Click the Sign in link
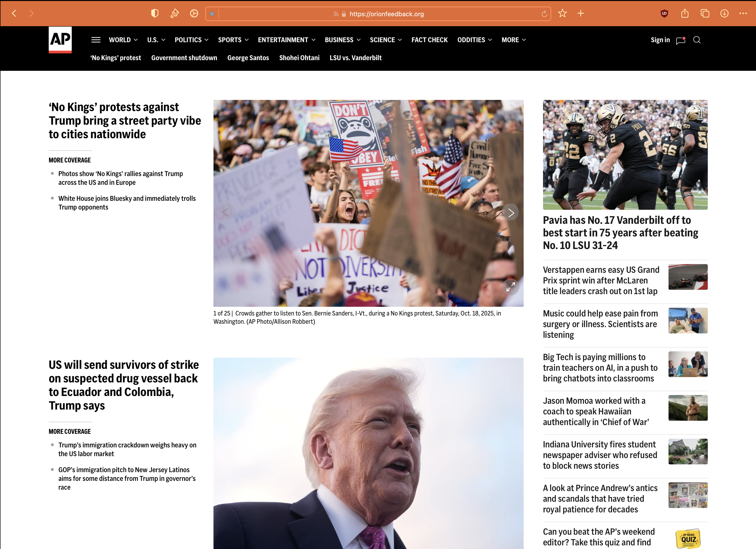The width and height of the screenshot is (756, 549). (x=660, y=40)
